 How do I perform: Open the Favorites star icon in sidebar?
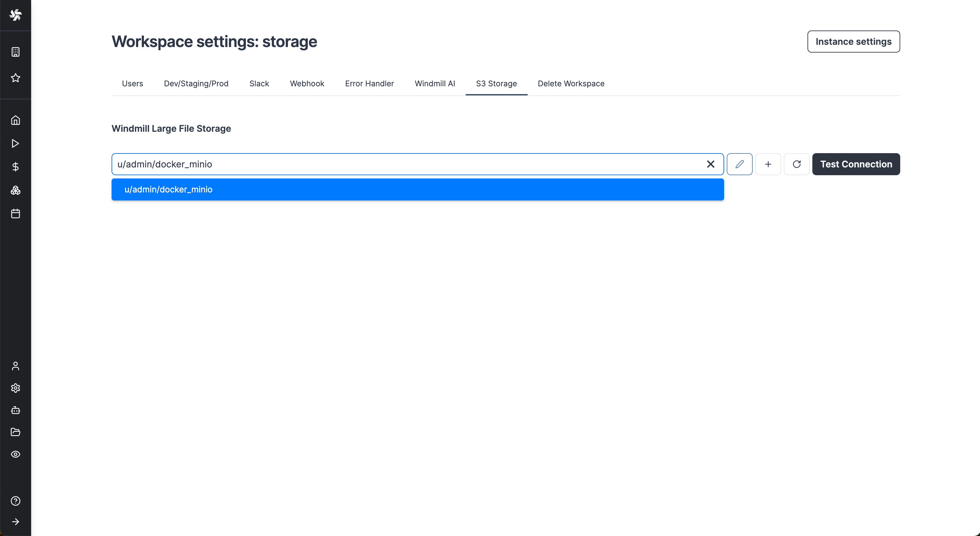pyautogui.click(x=15, y=78)
